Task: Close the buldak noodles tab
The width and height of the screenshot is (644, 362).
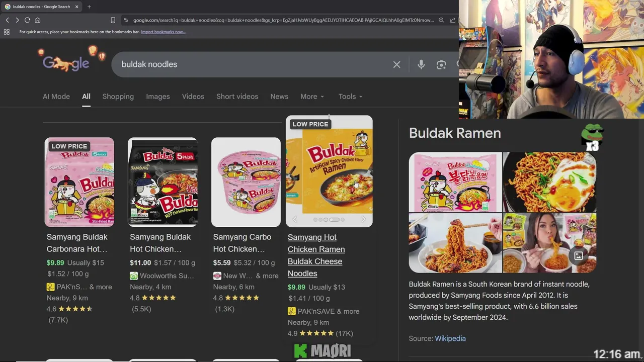Action: click(x=76, y=7)
